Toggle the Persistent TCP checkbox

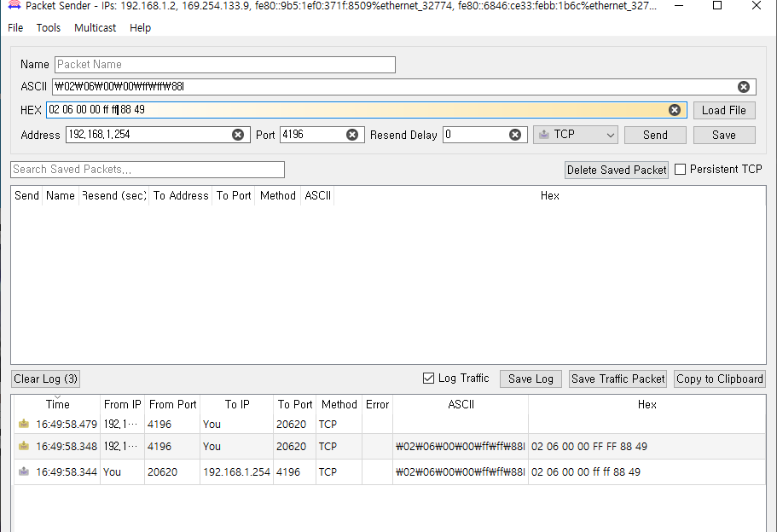pos(681,170)
